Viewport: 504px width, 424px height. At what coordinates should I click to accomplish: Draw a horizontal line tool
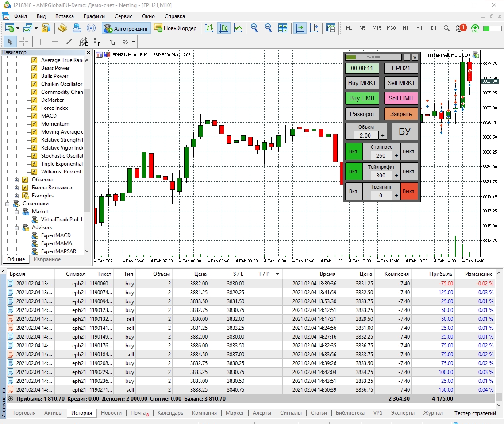(55, 42)
